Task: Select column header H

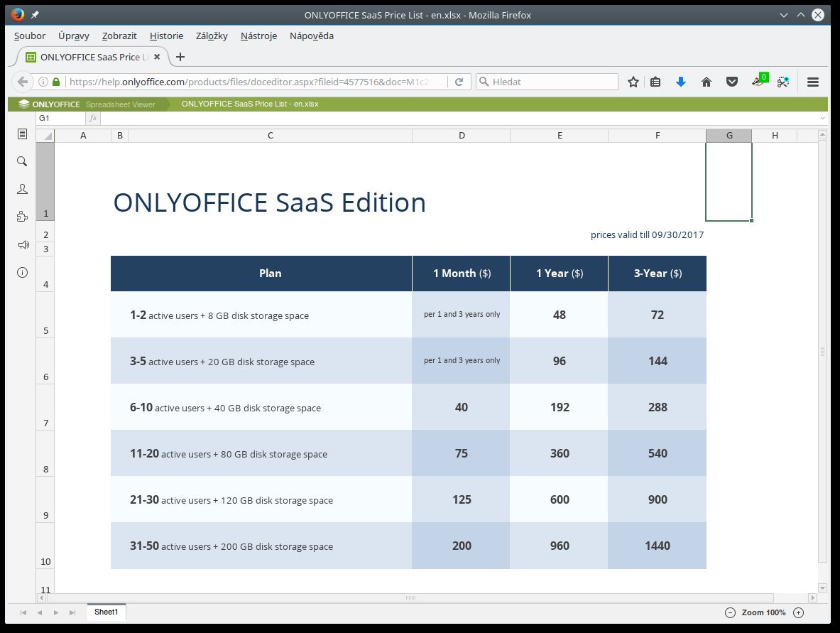Action: 775,136
